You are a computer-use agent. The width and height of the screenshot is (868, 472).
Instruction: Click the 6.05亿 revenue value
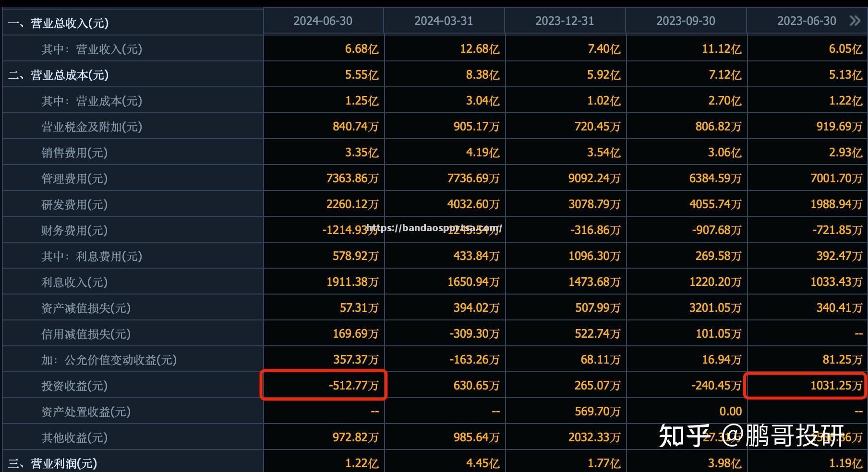point(845,49)
